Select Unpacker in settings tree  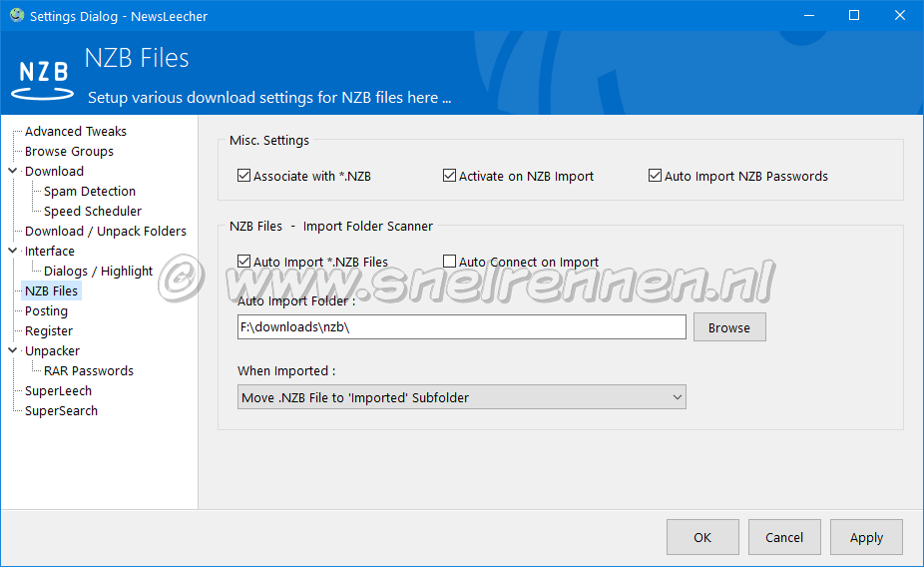(52, 351)
